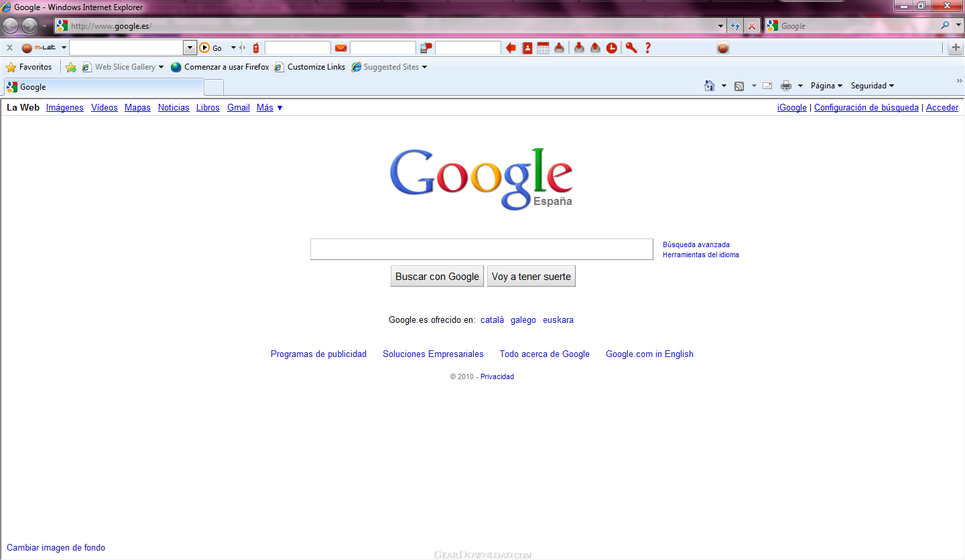Open the calendar grid toolbar icon

(543, 48)
